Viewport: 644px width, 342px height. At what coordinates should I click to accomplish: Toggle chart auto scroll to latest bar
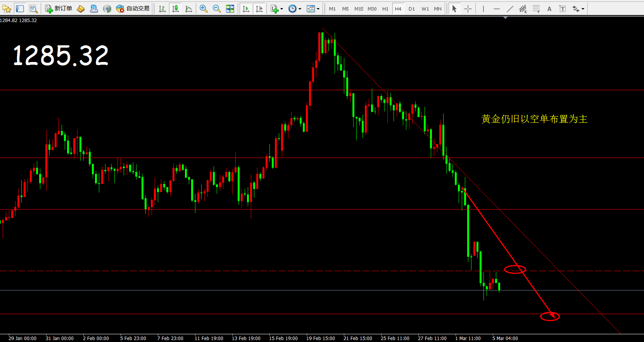(246, 9)
